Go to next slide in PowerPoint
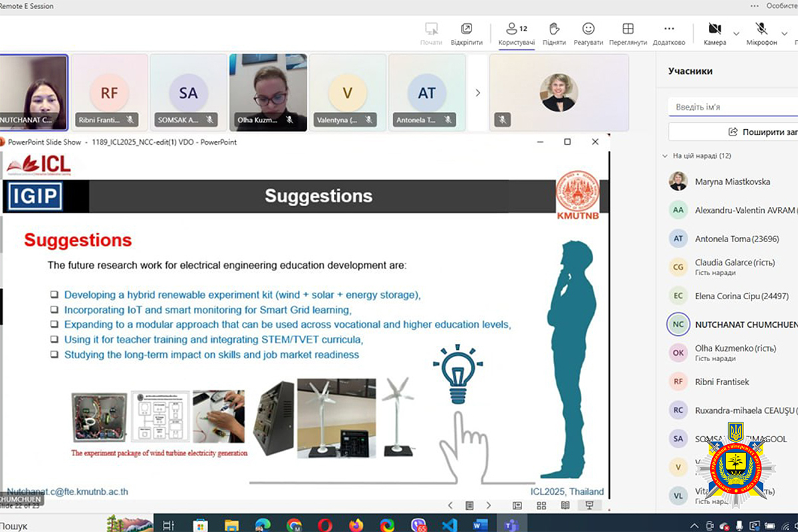 point(489,505)
